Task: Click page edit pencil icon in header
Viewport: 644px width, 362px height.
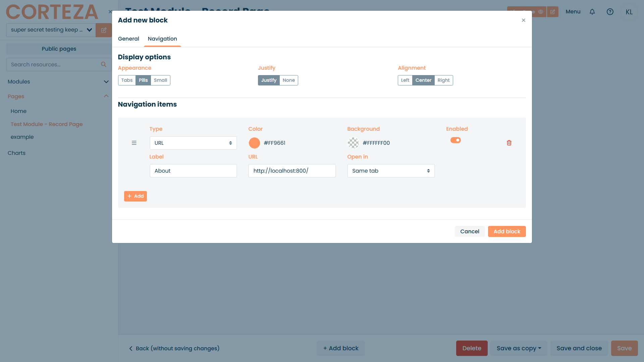Action: (552, 12)
